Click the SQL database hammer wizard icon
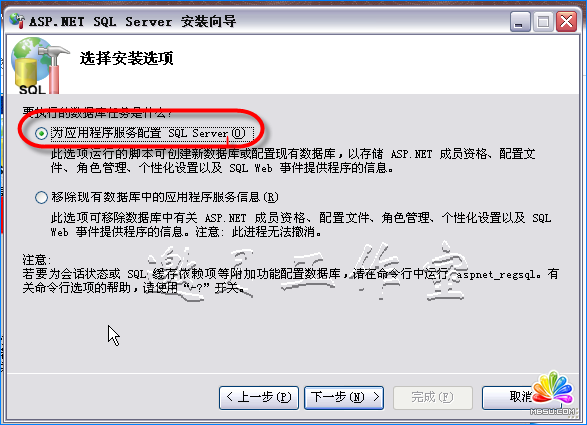587x425 pixels. pyautogui.click(x=40, y=65)
